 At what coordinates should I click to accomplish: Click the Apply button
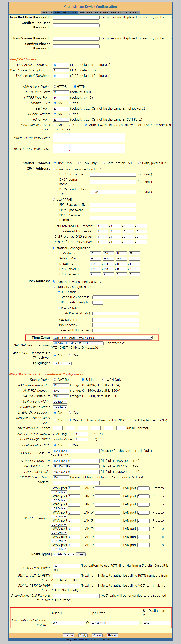tap(83, 635)
